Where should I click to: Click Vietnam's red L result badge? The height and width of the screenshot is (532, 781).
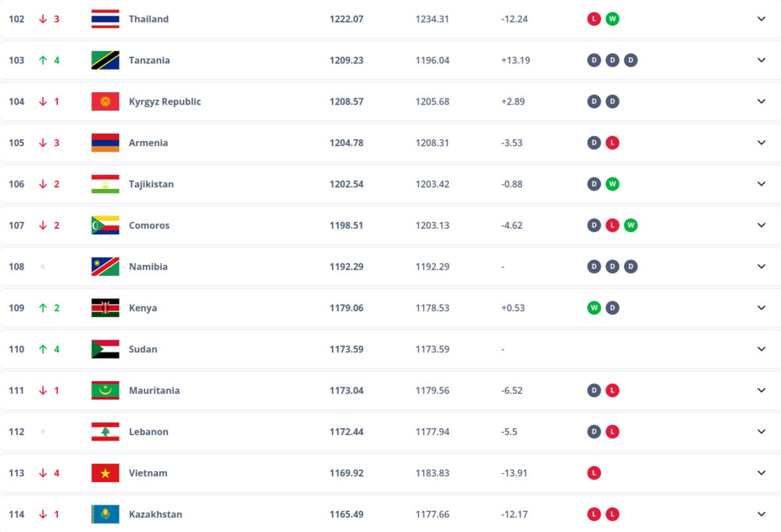point(594,473)
